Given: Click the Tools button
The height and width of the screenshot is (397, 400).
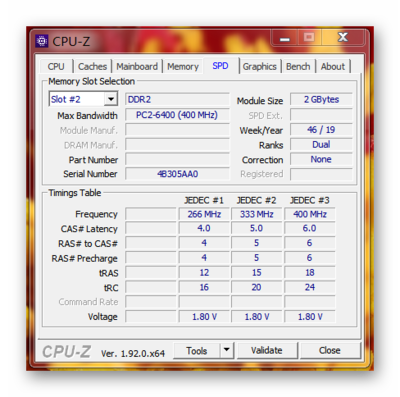Looking at the screenshot, I should point(197,350).
